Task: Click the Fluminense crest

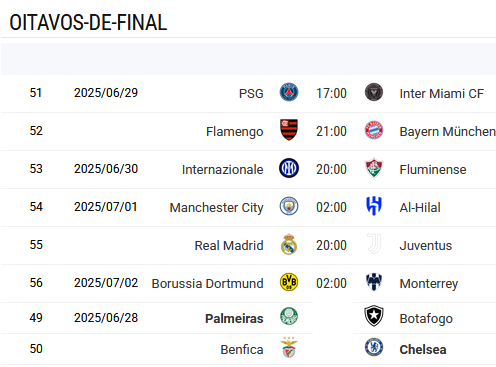Action: [374, 168]
